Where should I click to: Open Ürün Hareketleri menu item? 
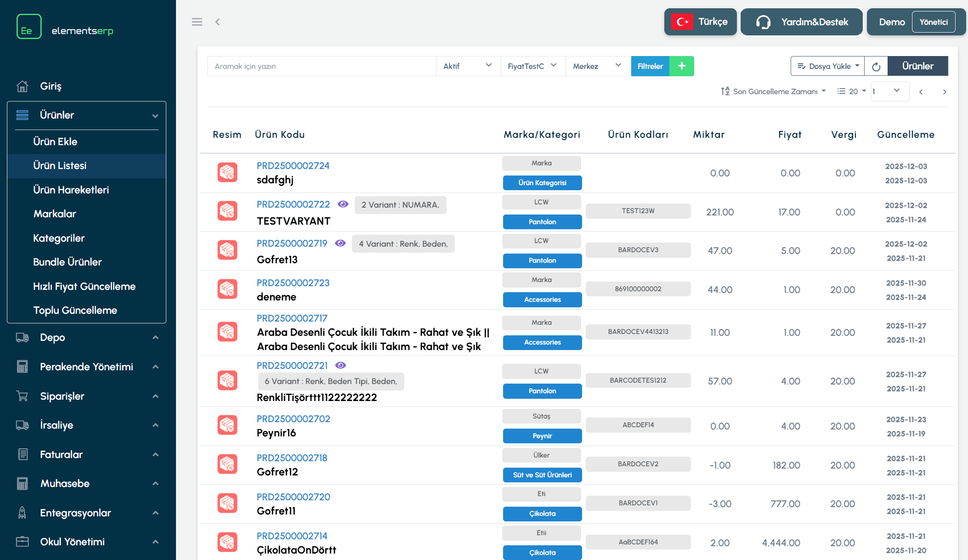pyautogui.click(x=71, y=190)
